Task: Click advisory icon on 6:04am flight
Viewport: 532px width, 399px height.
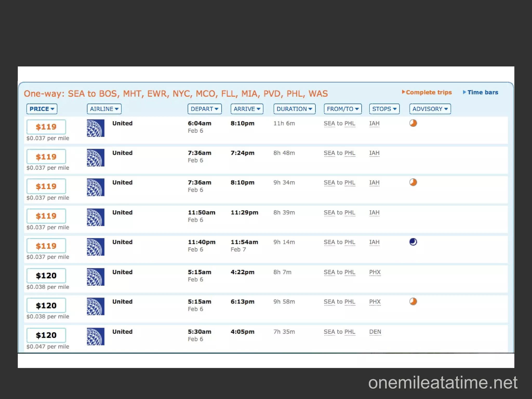Action: (413, 123)
